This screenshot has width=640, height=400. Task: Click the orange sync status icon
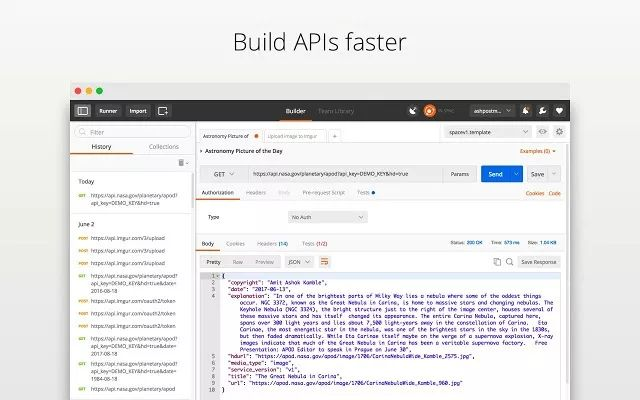click(429, 111)
